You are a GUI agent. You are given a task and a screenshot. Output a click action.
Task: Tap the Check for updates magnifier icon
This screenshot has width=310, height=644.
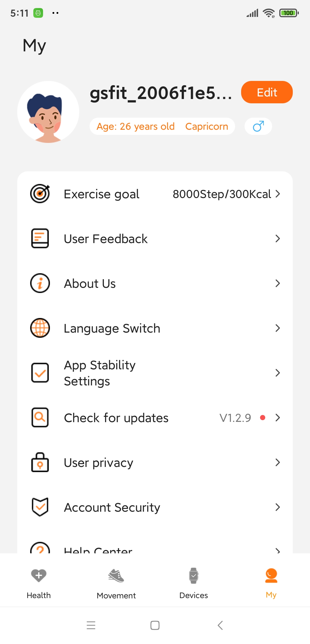(40, 418)
